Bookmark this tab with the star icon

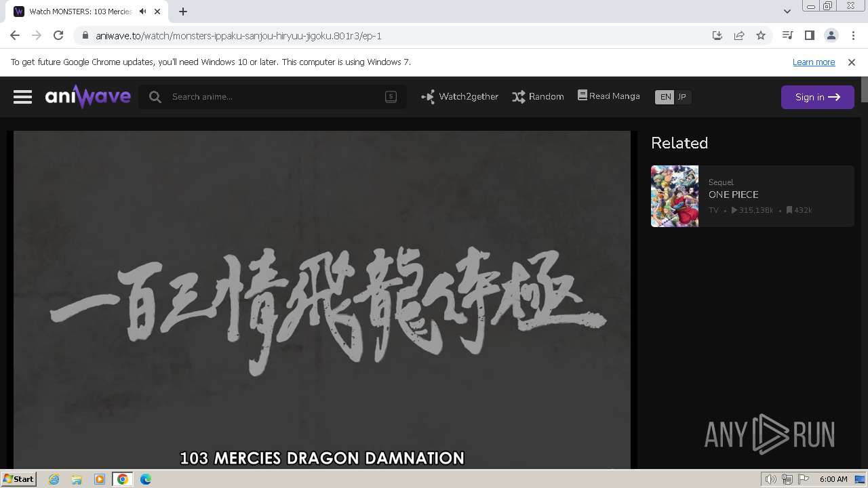[761, 35]
